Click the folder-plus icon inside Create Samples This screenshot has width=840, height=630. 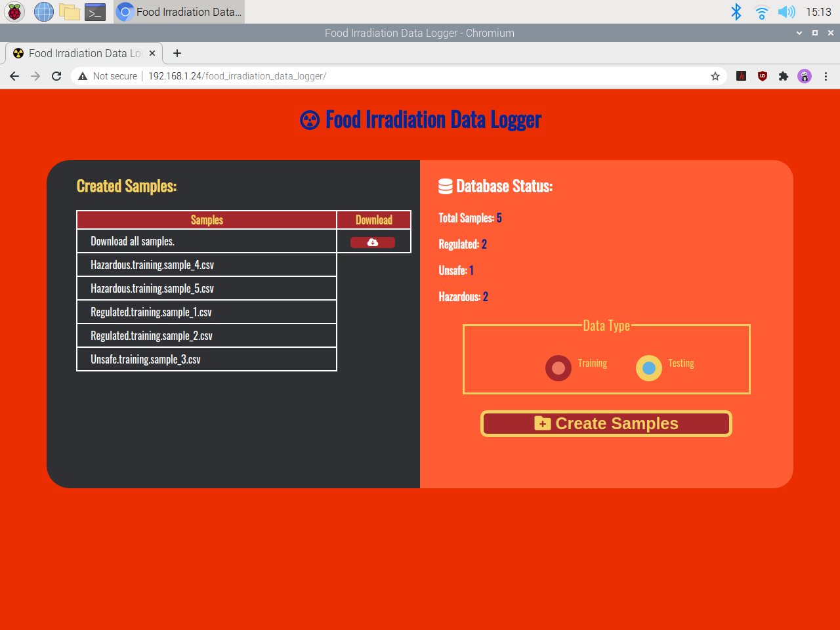coord(541,423)
